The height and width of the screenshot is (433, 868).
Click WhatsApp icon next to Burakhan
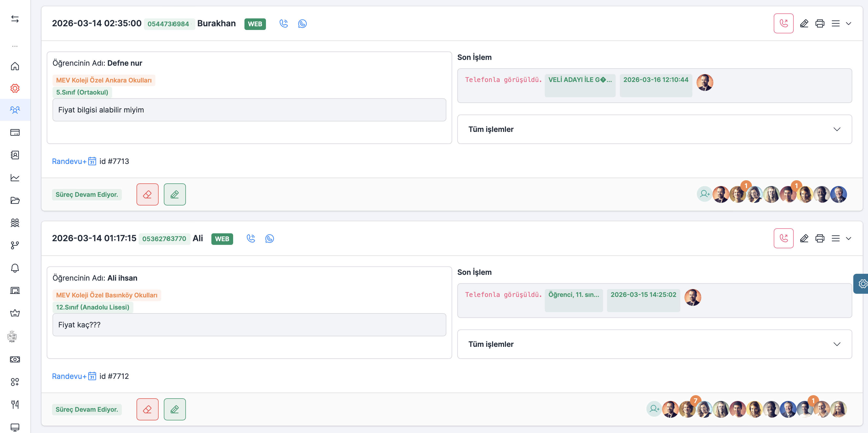302,24
